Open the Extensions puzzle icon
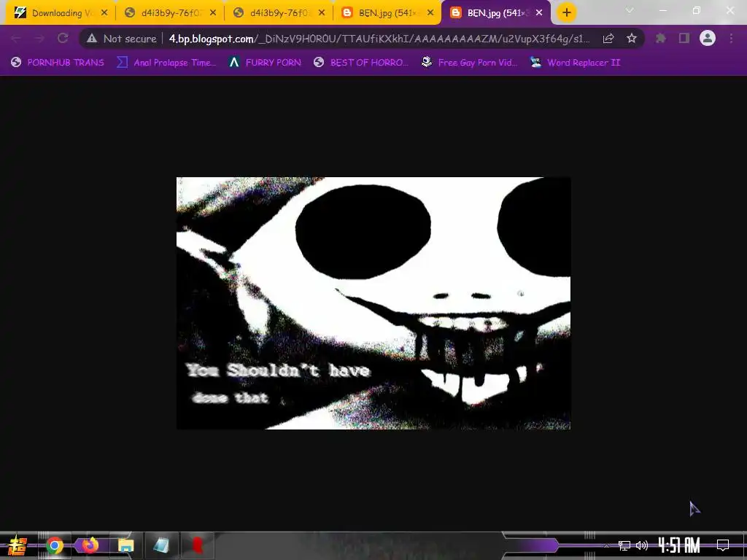Image resolution: width=747 pixels, height=560 pixels. pos(661,39)
